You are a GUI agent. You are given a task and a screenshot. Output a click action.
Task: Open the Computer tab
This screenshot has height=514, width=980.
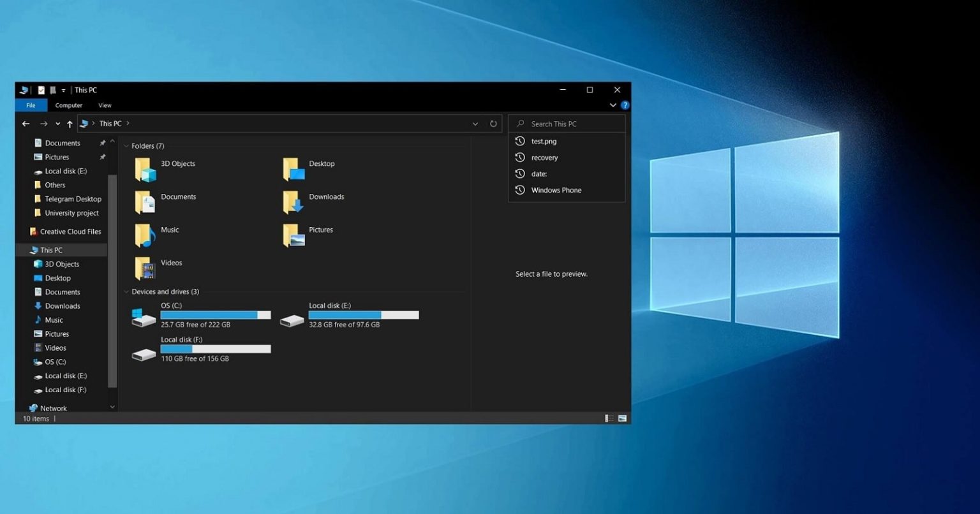[68, 105]
